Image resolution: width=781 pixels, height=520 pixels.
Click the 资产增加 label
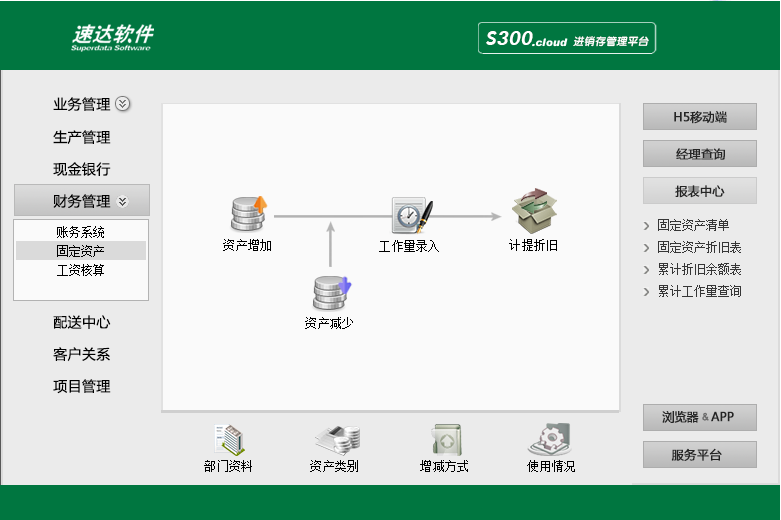click(x=247, y=245)
